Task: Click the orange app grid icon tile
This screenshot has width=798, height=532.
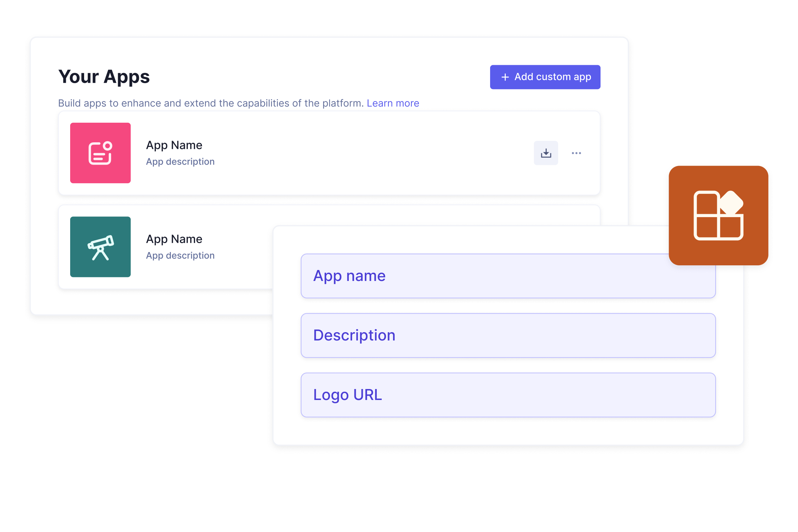Action: click(718, 215)
